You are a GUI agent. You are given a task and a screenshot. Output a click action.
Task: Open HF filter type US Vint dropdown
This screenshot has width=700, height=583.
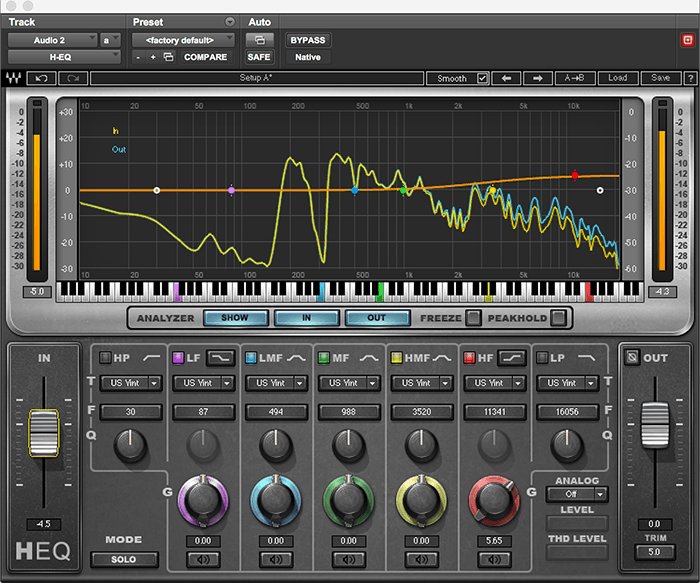tap(494, 383)
